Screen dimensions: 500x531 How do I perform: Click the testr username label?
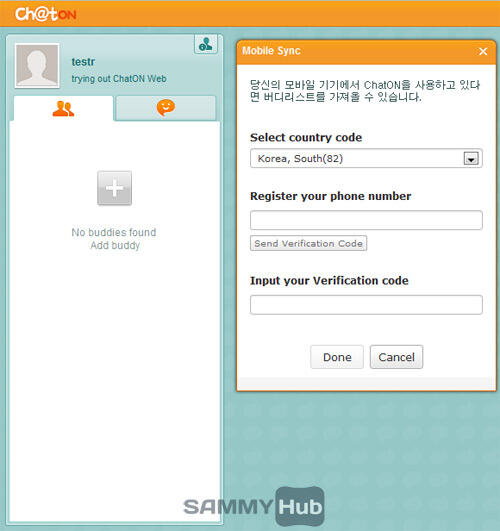point(83,62)
